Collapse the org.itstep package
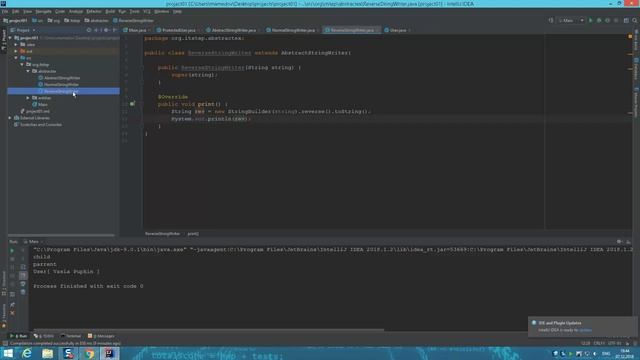Viewport: 640px width, 360px height. point(22,64)
